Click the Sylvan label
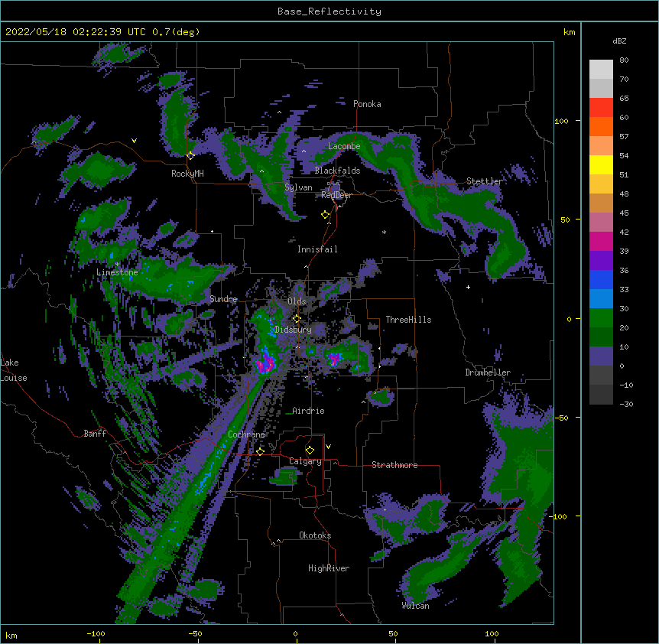Viewport: 659px width, 644px height. click(x=298, y=187)
